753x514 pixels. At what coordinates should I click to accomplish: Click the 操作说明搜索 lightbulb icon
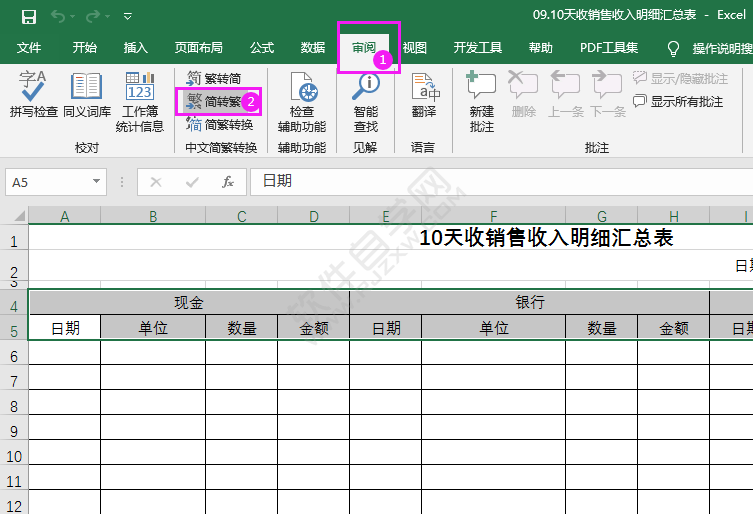pyautogui.click(x=673, y=48)
